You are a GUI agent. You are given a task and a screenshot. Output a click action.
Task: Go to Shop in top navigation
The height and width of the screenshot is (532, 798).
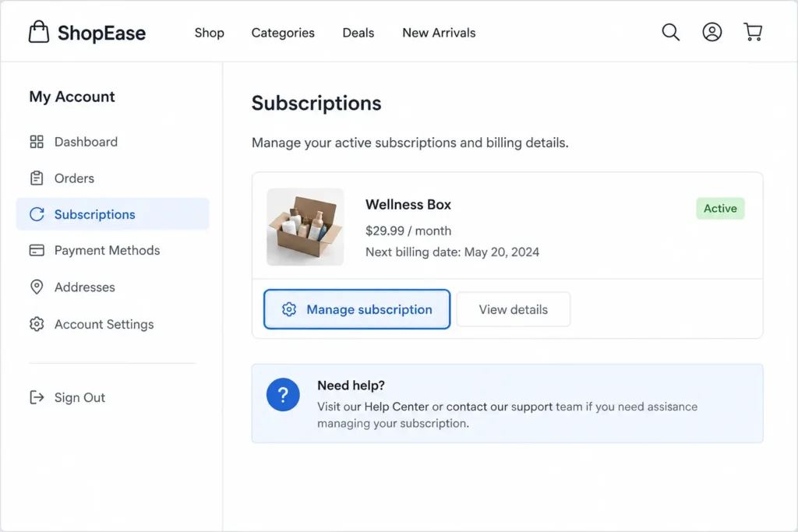tap(209, 33)
